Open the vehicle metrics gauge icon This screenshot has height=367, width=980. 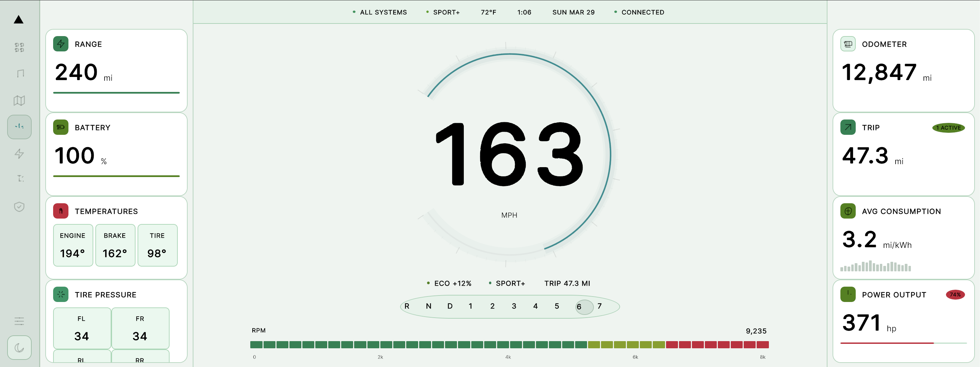(x=19, y=127)
